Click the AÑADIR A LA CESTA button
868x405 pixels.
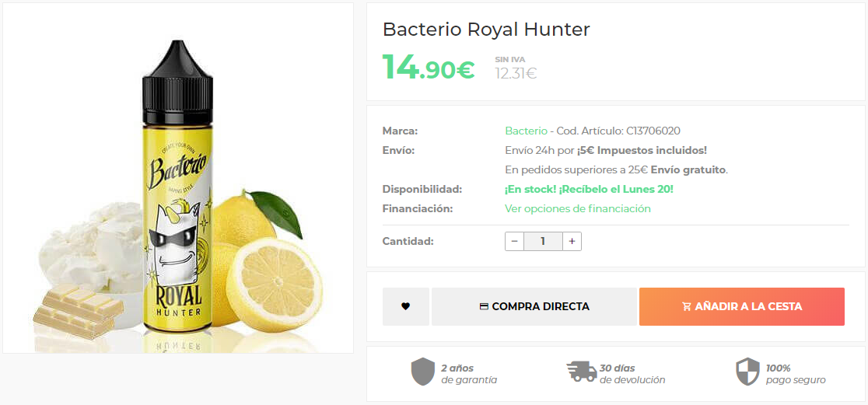[742, 306]
